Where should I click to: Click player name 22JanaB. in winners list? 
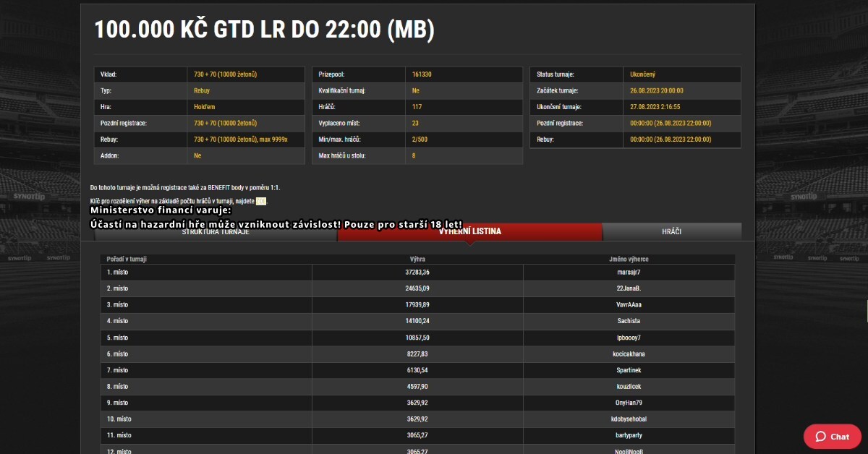[x=629, y=288]
